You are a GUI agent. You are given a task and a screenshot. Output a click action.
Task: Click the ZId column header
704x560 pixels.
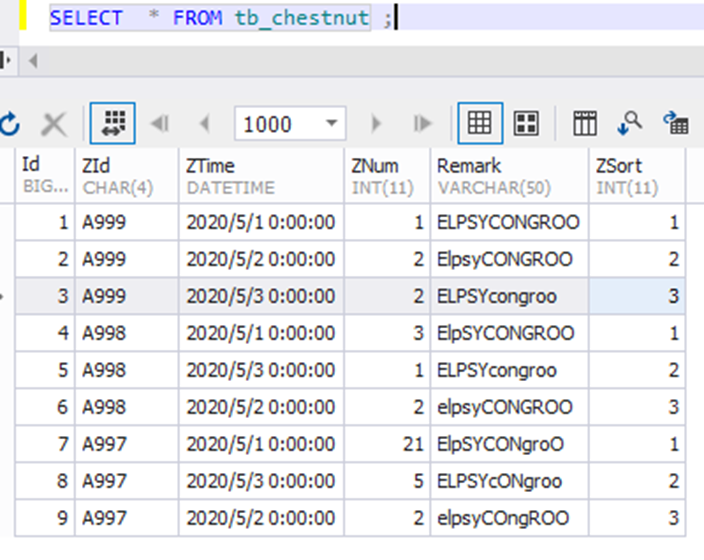pyautogui.click(x=127, y=176)
